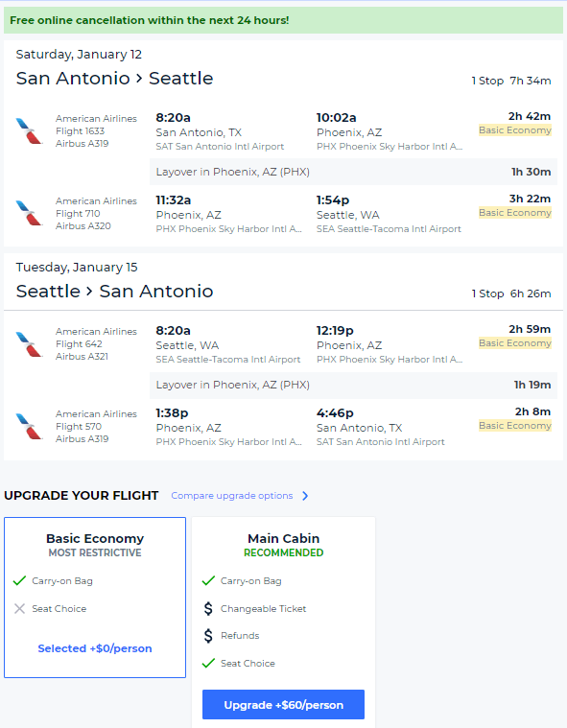Click the Basic Economy badge on Flight 570
This screenshot has width=567, height=728.
(x=515, y=425)
